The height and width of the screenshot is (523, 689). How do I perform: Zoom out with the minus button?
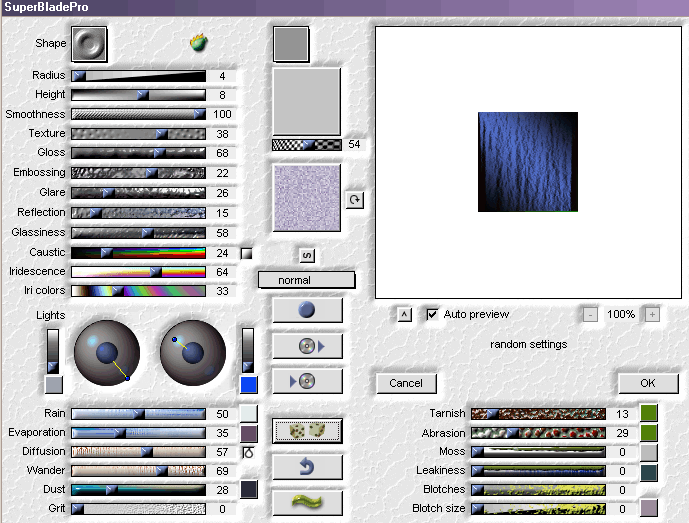click(590, 314)
